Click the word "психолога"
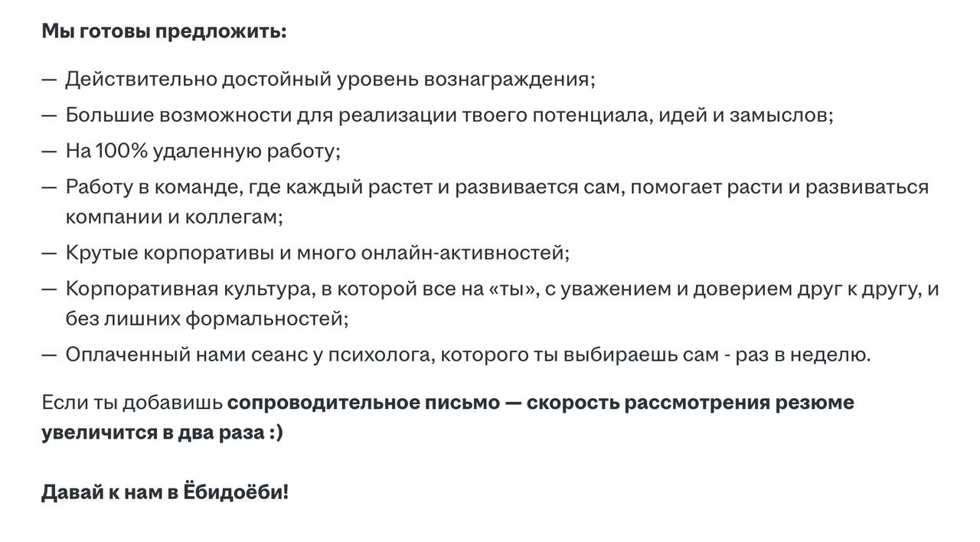The image size is (980, 542). 381,355
